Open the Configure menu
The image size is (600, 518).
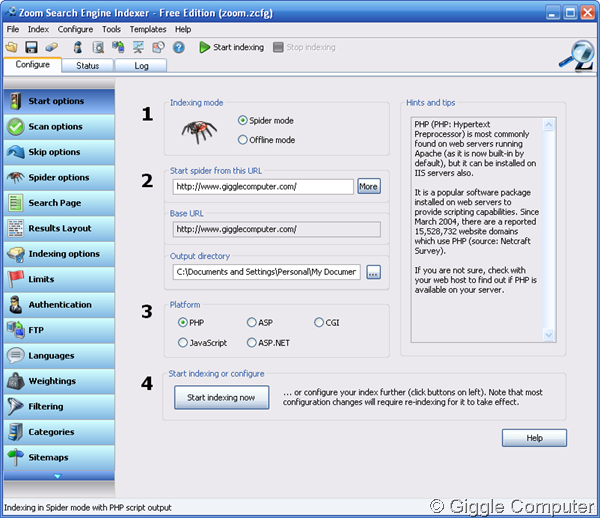[75, 29]
